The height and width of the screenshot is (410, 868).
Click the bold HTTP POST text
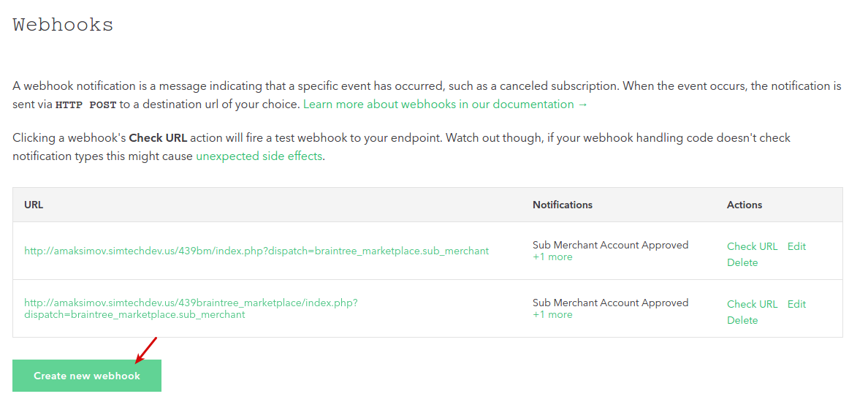[x=85, y=105]
